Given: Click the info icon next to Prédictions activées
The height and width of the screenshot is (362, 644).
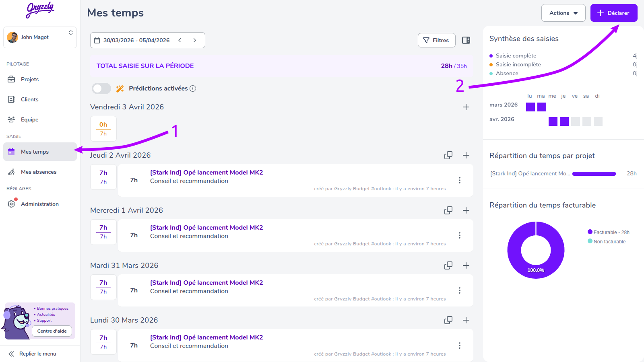Looking at the screenshot, I should coord(193,88).
